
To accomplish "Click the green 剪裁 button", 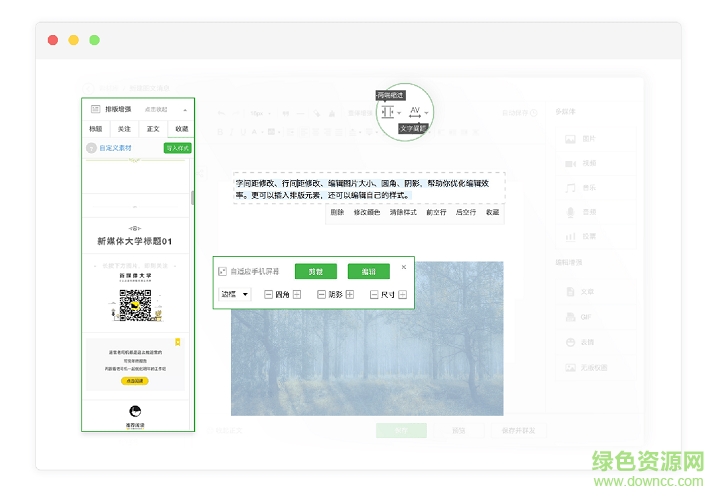I will pos(316,271).
